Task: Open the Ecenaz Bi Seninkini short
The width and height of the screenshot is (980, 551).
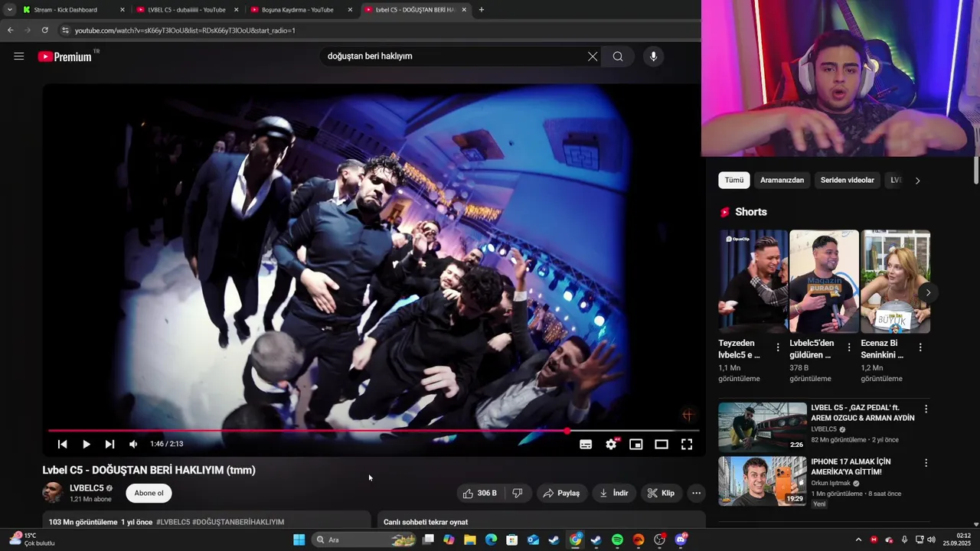Action: click(895, 282)
